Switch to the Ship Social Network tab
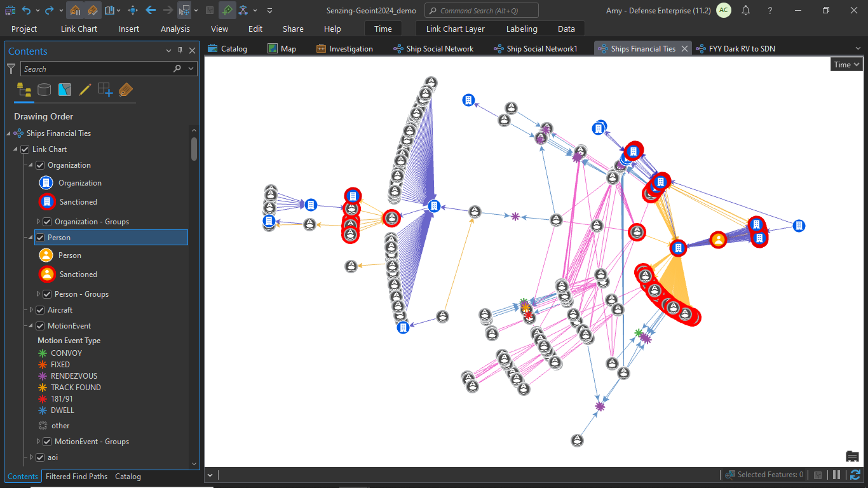This screenshot has height=488, width=868. point(433,48)
